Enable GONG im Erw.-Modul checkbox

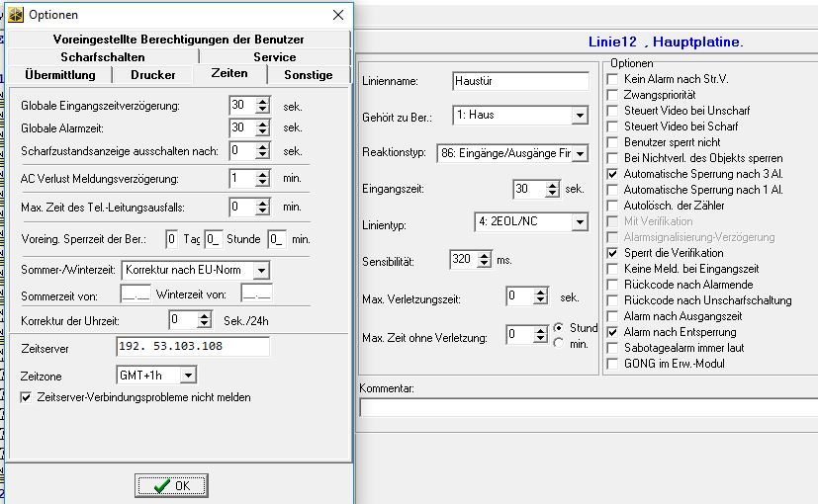point(612,364)
